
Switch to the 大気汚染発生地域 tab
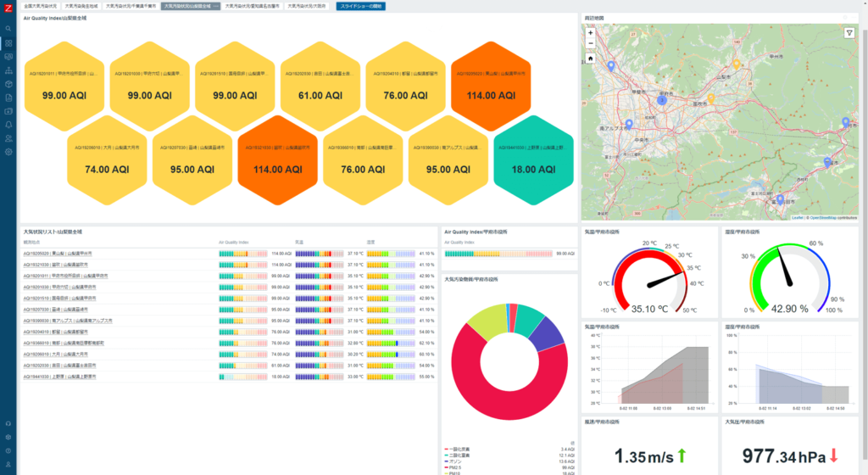coord(81,6)
